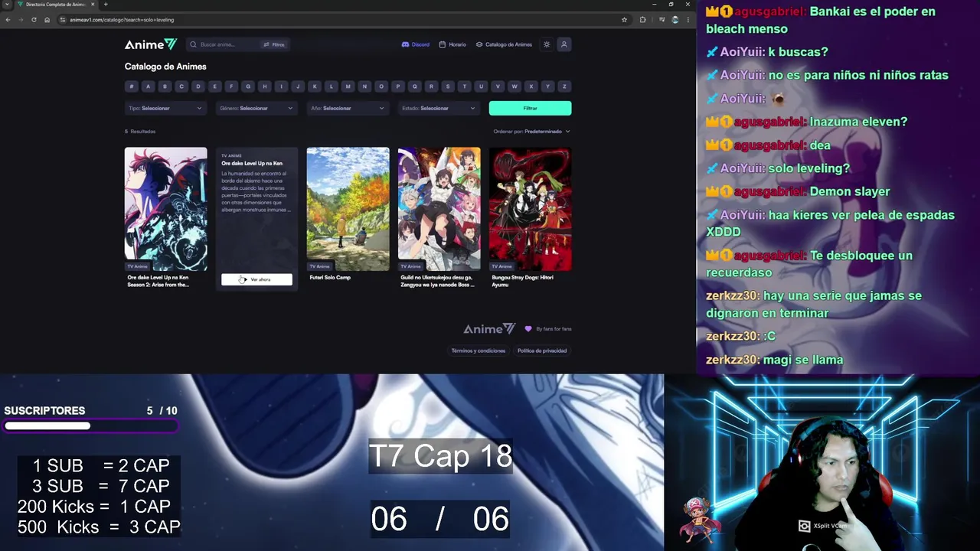Click Futari Solo Camp title text
This screenshot has width=980, height=551.
click(x=330, y=277)
